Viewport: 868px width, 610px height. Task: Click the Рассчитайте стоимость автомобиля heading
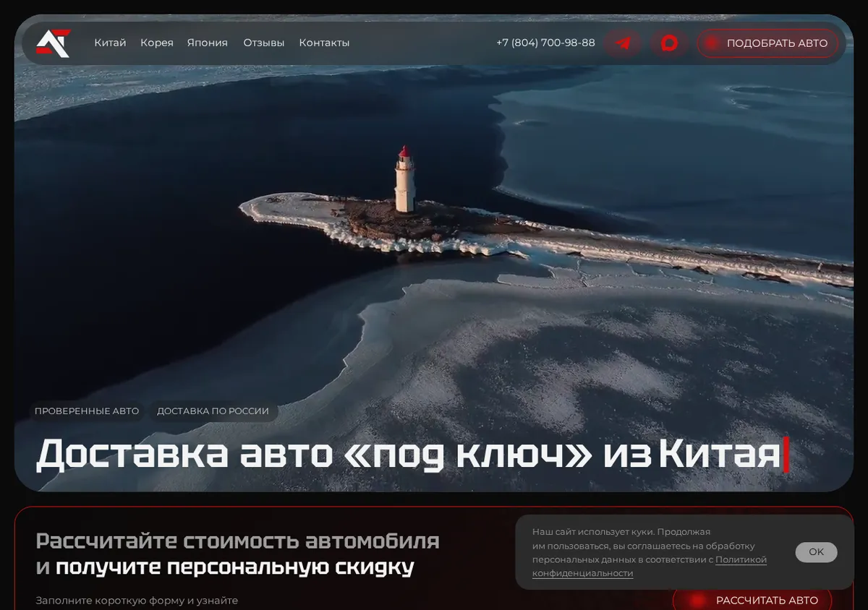(237, 541)
